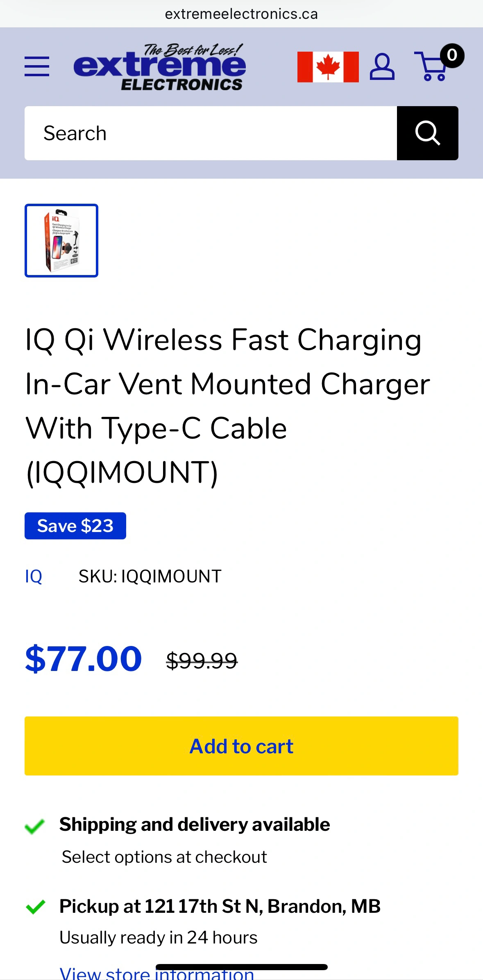Click the Extreme Electronics logo
Viewport: 483px width, 980px height.
pos(160,67)
